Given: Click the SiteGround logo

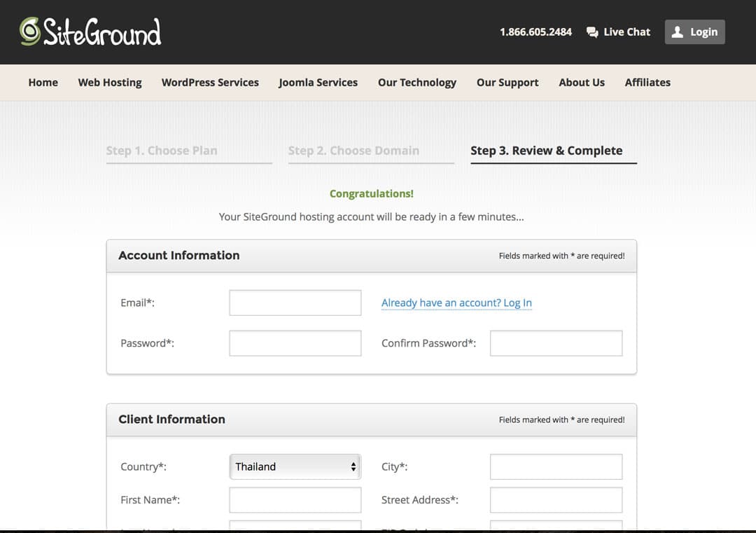Looking at the screenshot, I should point(91,31).
